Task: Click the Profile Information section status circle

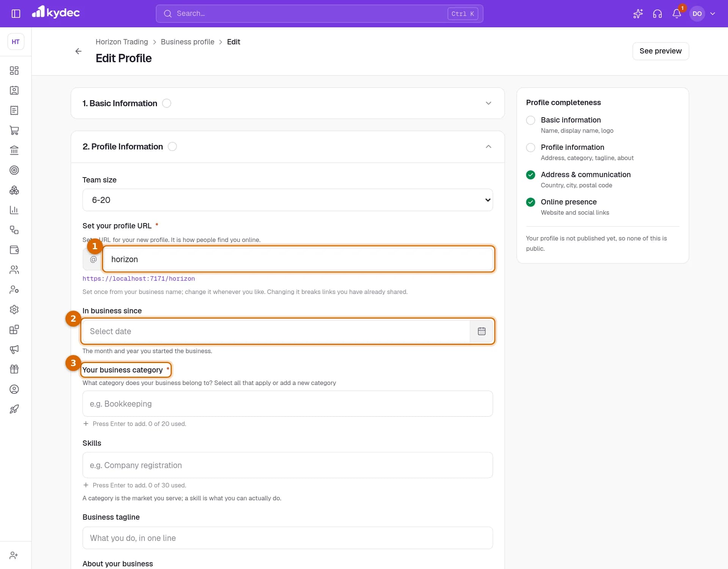Action: [172, 146]
